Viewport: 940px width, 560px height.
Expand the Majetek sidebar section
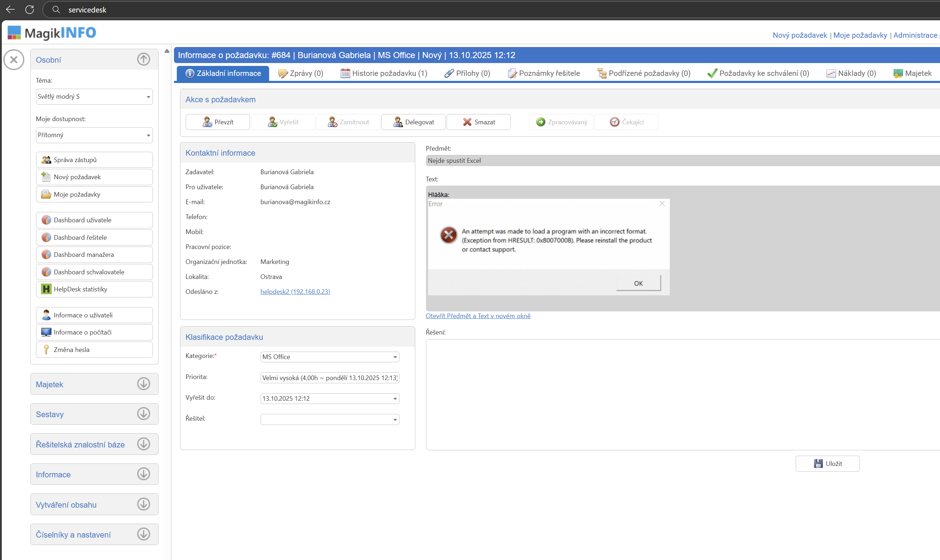143,384
